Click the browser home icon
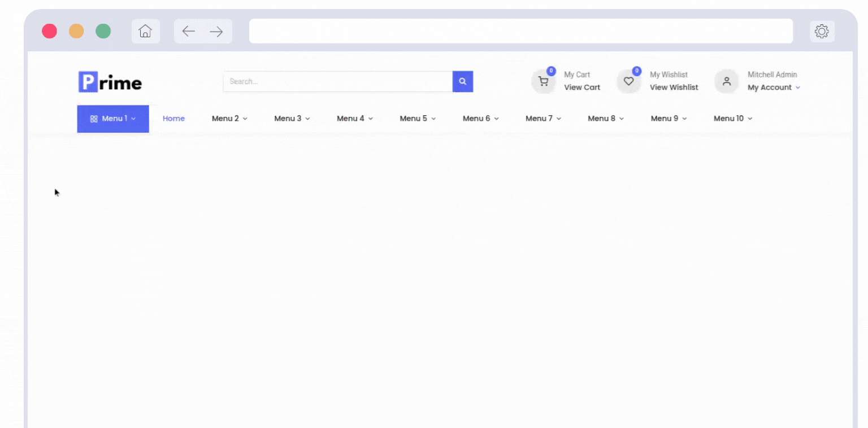 [145, 32]
